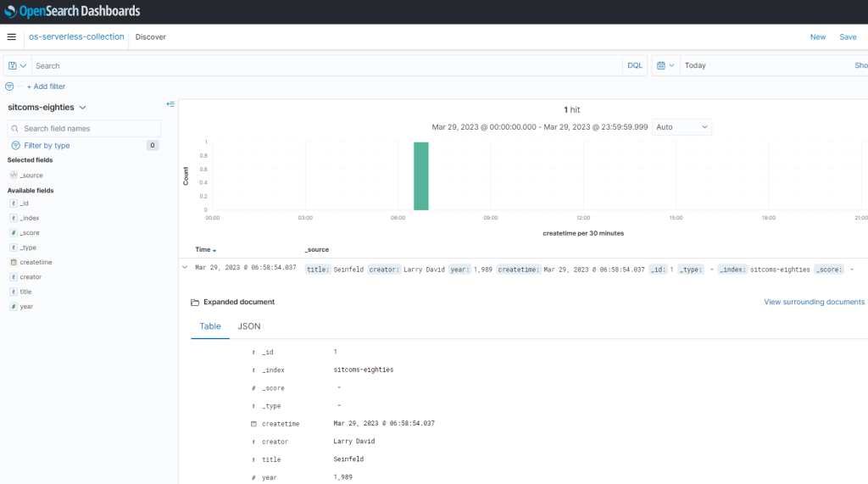Viewport: 868px width, 484px height.
Task: Click New in the top menu
Action: [x=818, y=37]
